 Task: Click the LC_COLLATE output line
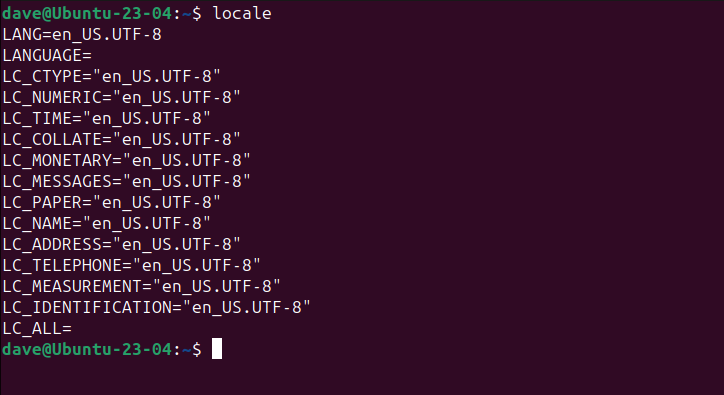(121, 140)
